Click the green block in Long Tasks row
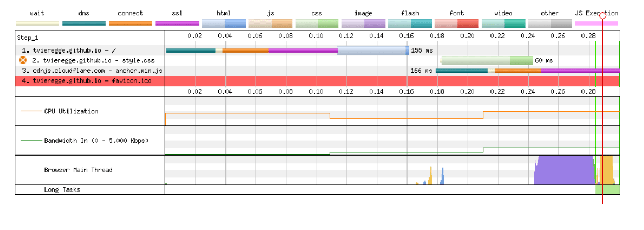Image resolution: width=644 pixels, height=230 pixels. point(607,189)
